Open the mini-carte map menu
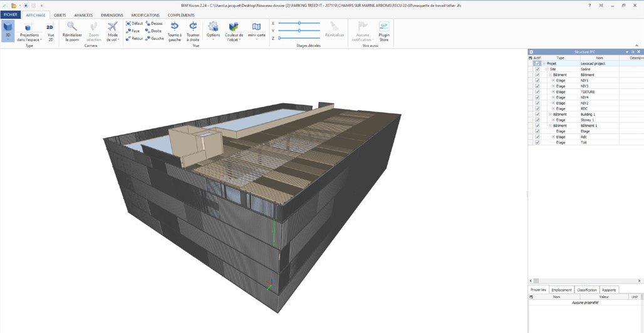Viewport: 644px width, 333px height. pyautogui.click(x=256, y=32)
